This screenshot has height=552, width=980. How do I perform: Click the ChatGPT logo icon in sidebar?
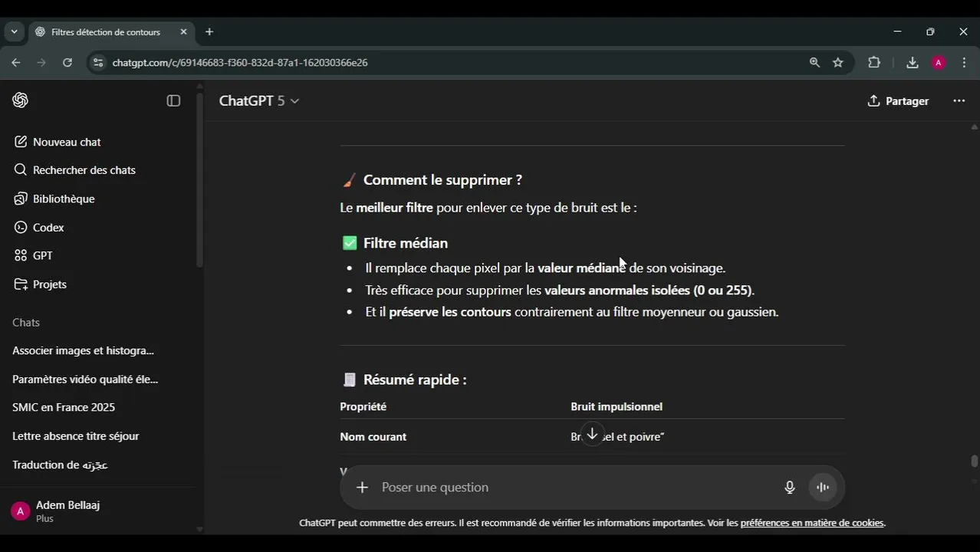point(21,100)
